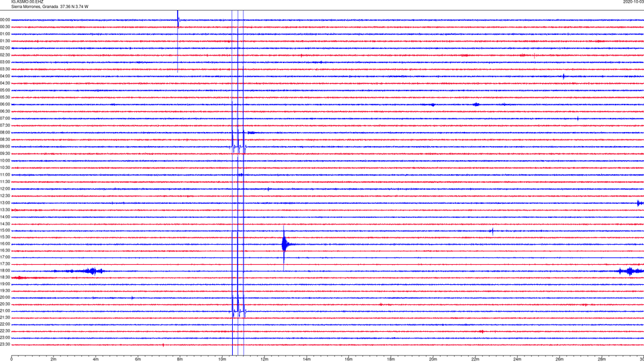644x362 pixels.
Task: Select the 02:00 time label
Action: (x=5, y=48)
